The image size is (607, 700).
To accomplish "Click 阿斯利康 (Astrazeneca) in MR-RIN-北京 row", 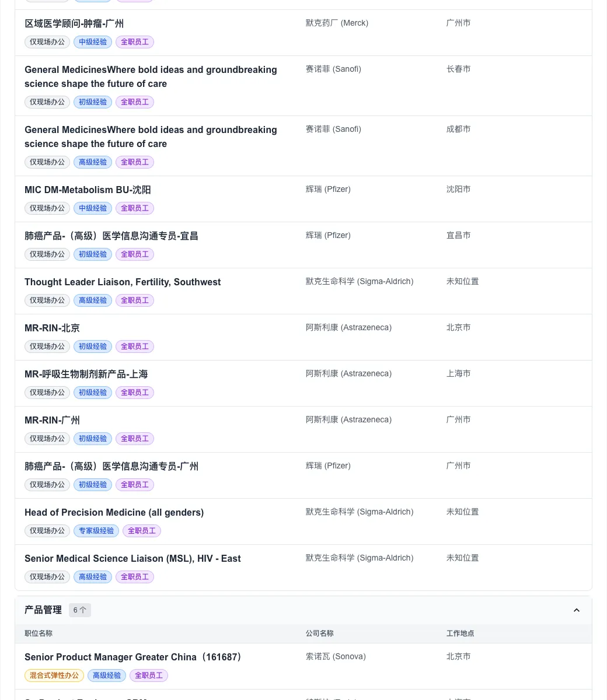I will [348, 328].
